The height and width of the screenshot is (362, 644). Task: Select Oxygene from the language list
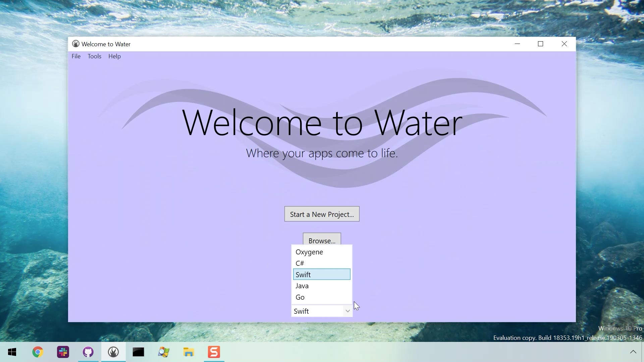point(322,252)
